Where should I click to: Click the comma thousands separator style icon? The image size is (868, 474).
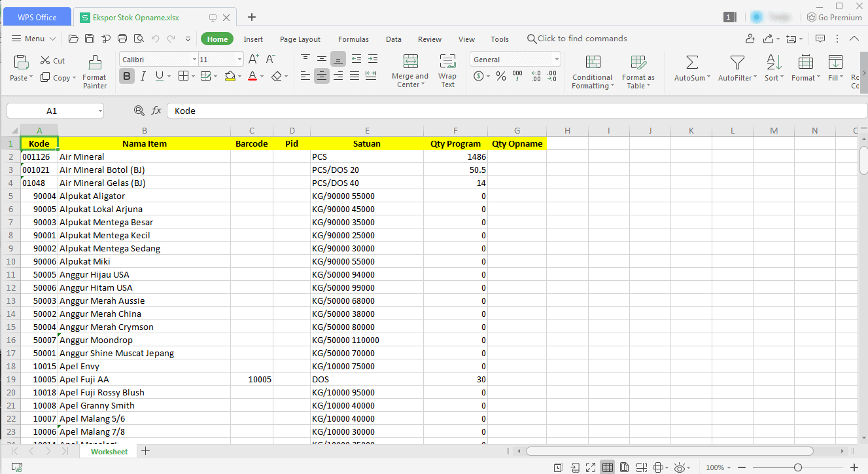point(517,77)
